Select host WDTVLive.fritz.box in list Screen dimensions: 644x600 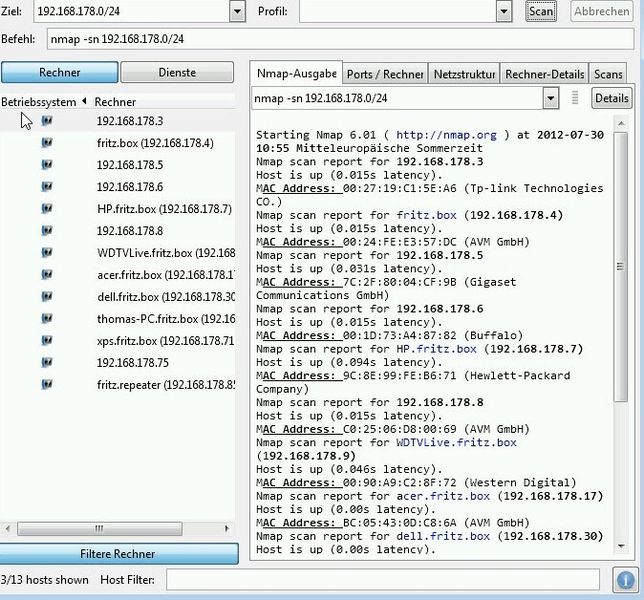pos(166,253)
